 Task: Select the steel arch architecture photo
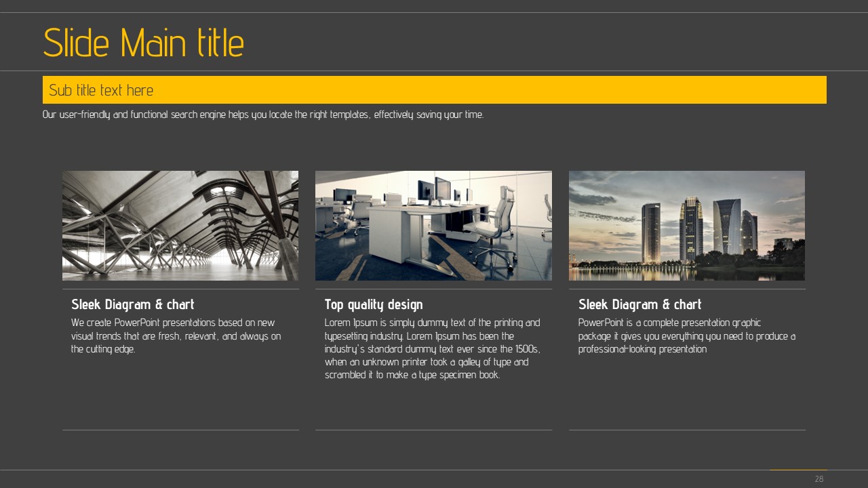[180, 226]
